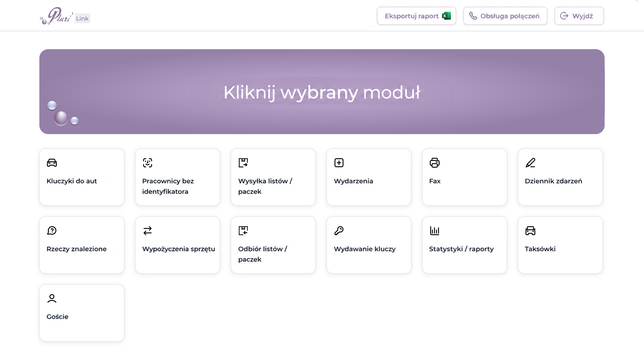This screenshot has height=363, width=644.
Task: Click the phone icon in Obsługa połączeń
Action: (473, 16)
